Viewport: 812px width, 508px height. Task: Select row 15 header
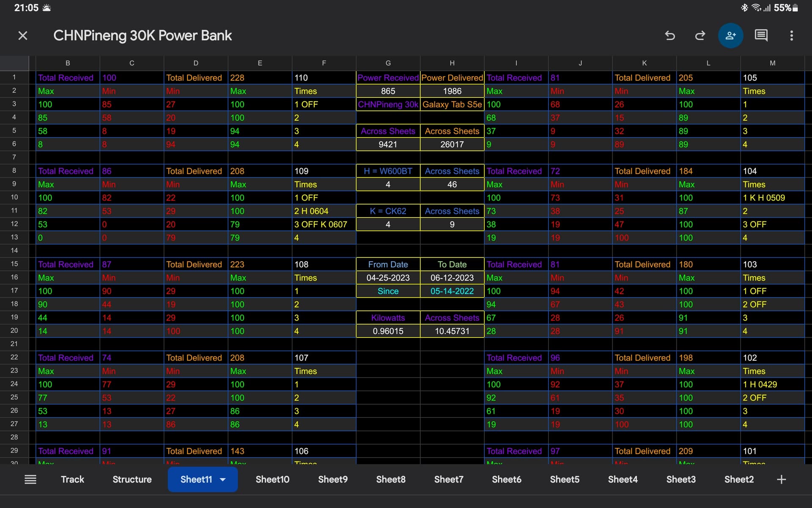coord(14,264)
